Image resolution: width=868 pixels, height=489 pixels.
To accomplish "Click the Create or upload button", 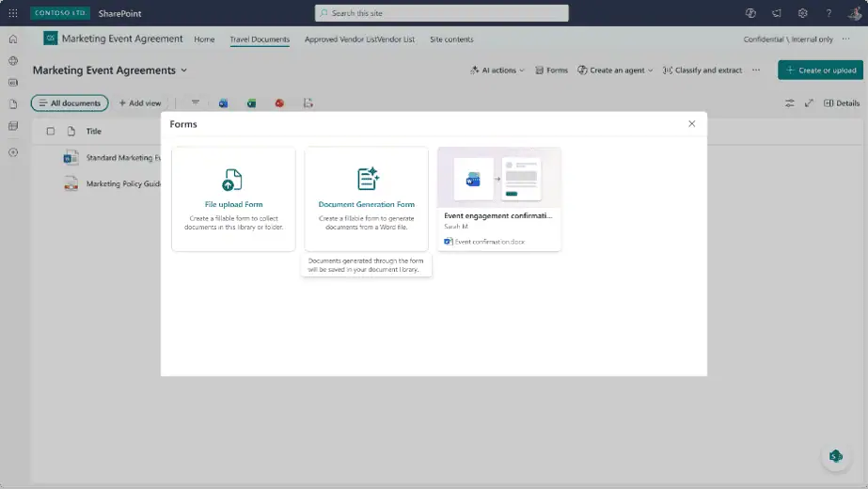I will (820, 71).
